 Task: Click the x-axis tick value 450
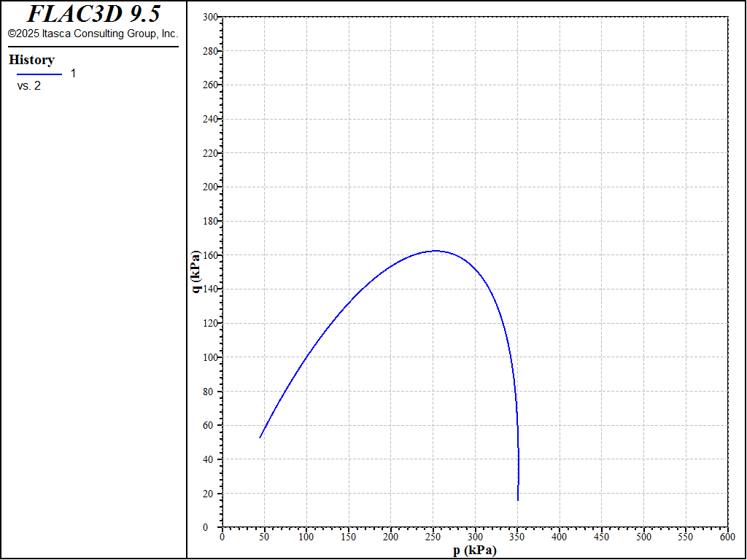pyautogui.click(x=601, y=537)
